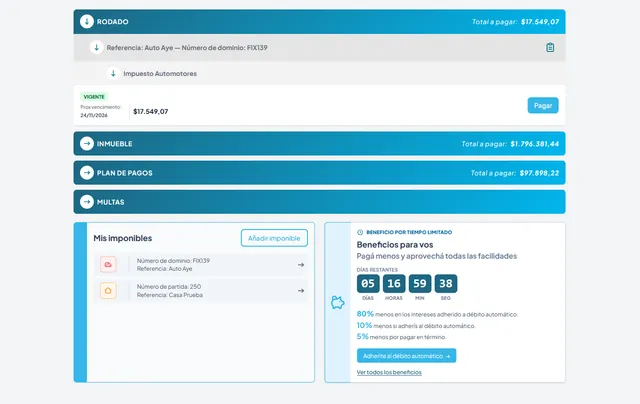640x404 pixels.
Task: Click Añadir imponible button
Action: coord(274,238)
